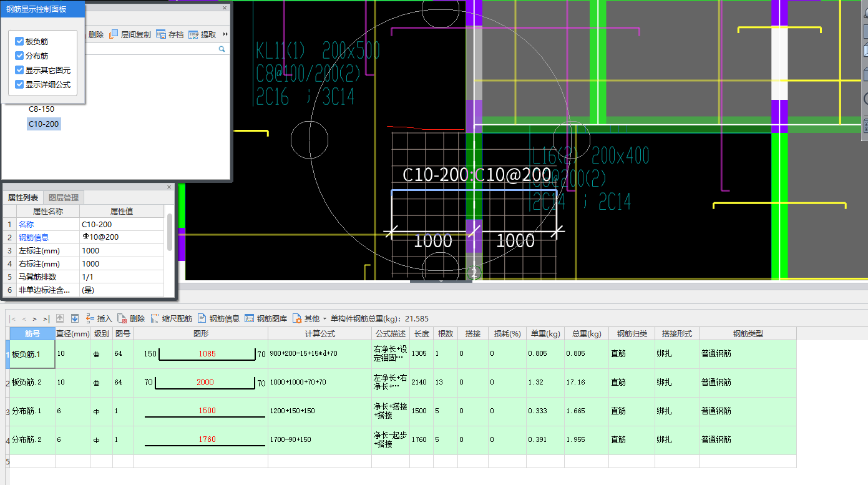Edit 左标注(mm) value 1000
Screen dimensions: 868x485
pyautogui.click(x=122, y=251)
